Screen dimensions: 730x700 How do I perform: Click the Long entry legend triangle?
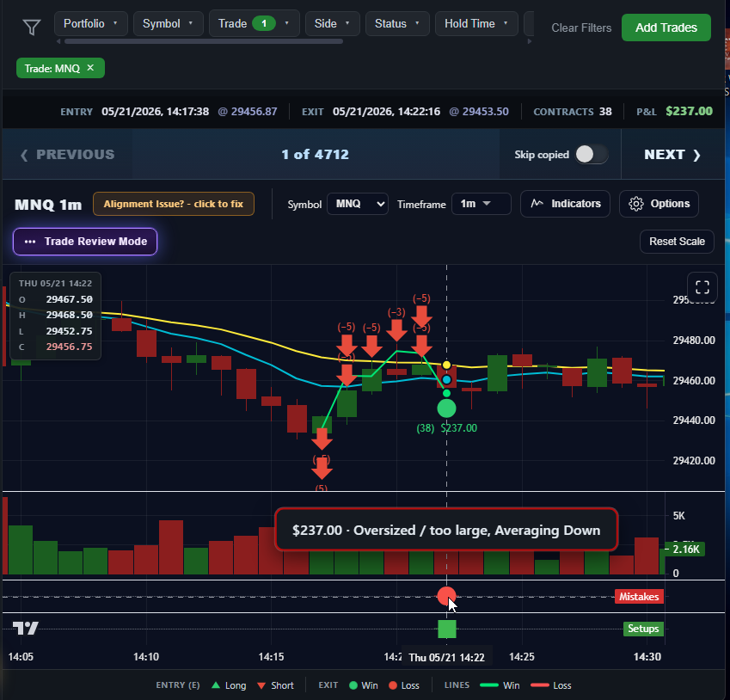tap(216, 685)
